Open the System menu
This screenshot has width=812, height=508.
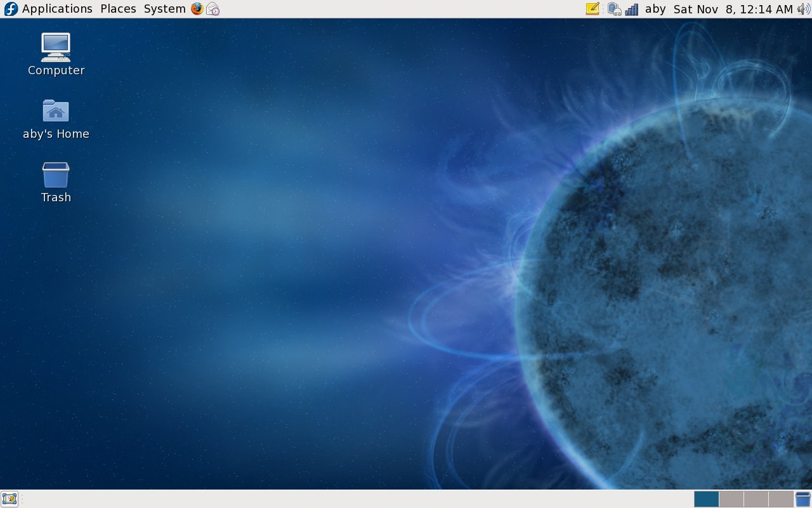coord(164,9)
